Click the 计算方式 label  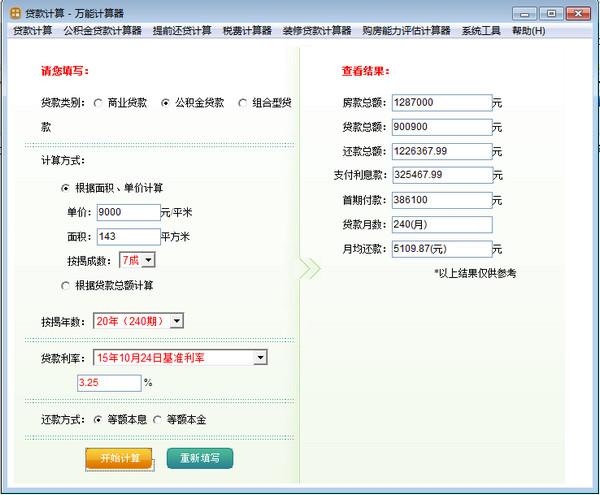click(x=63, y=161)
